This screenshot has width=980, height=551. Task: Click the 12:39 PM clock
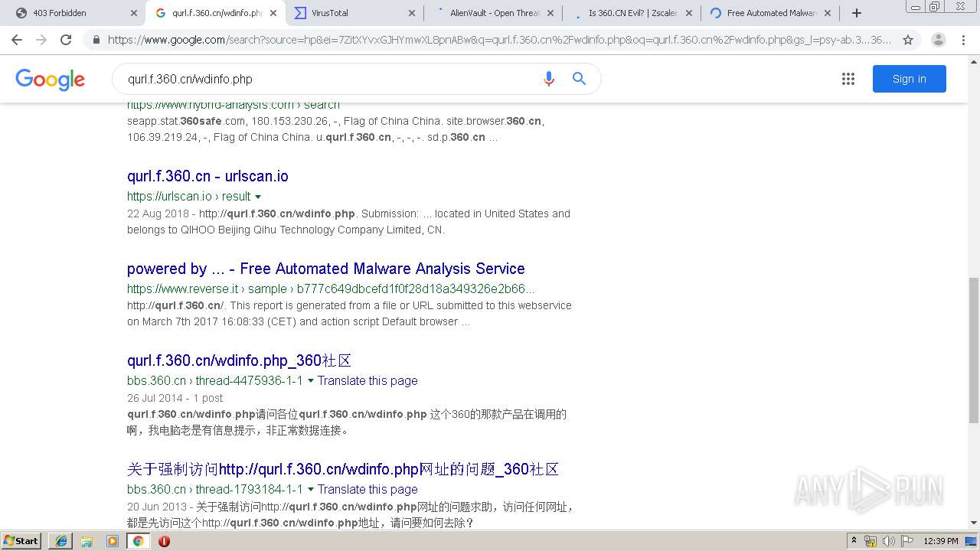(x=941, y=541)
